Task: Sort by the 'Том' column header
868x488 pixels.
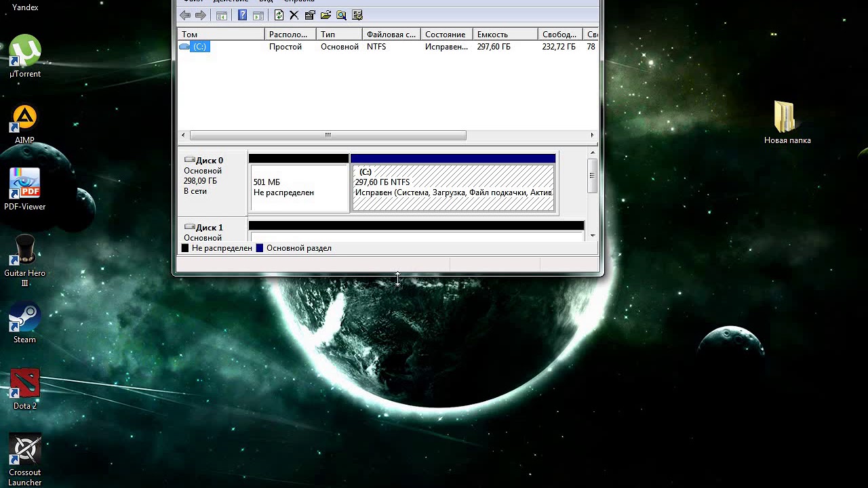Action: tap(221, 35)
